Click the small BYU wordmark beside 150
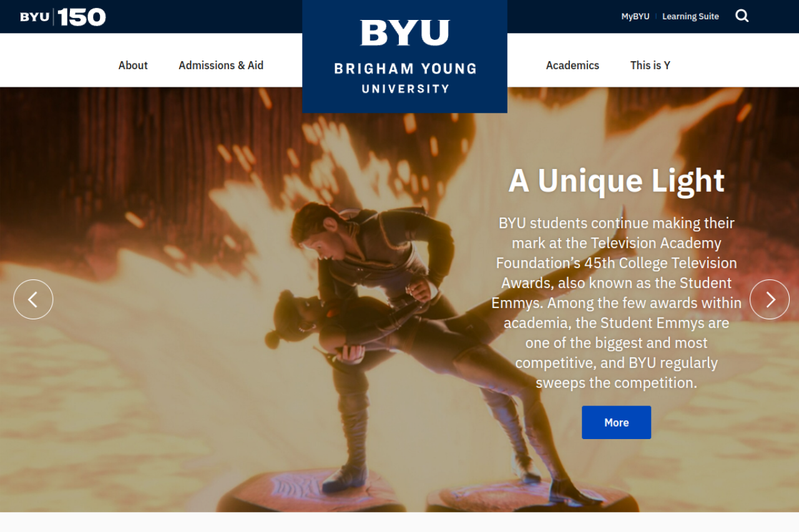This screenshot has height=532, width=799. tap(34, 17)
